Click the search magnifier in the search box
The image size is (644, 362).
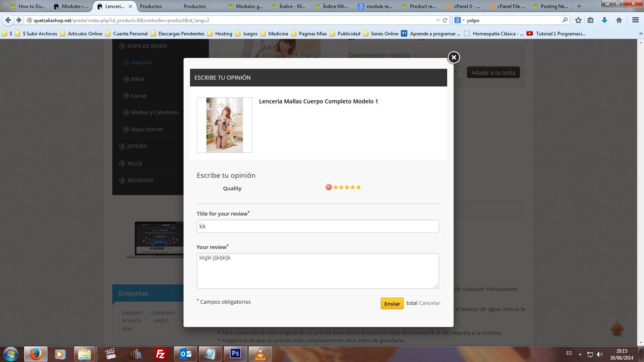pyautogui.click(x=565, y=20)
